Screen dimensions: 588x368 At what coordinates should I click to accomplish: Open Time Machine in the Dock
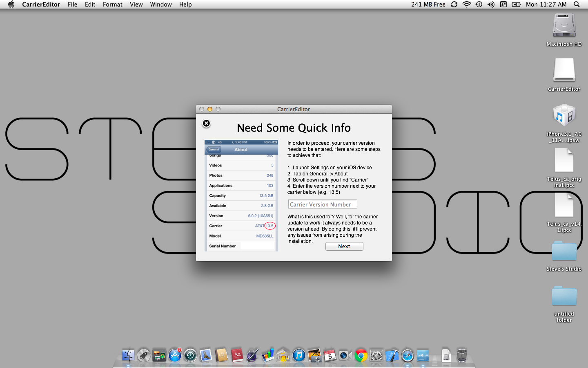pos(190,355)
